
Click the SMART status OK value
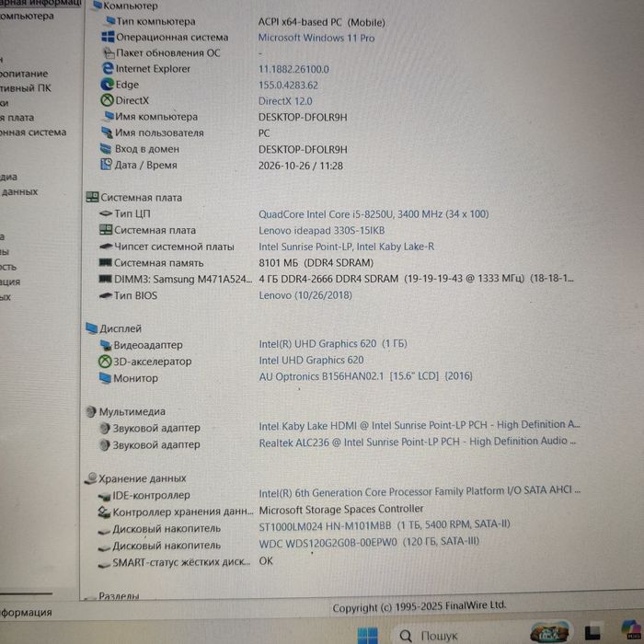tap(266, 561)
